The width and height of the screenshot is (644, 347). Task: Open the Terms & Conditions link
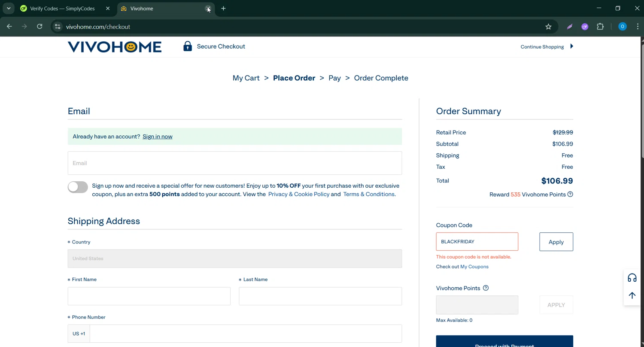pyautogui.click(x=369, y=194)
